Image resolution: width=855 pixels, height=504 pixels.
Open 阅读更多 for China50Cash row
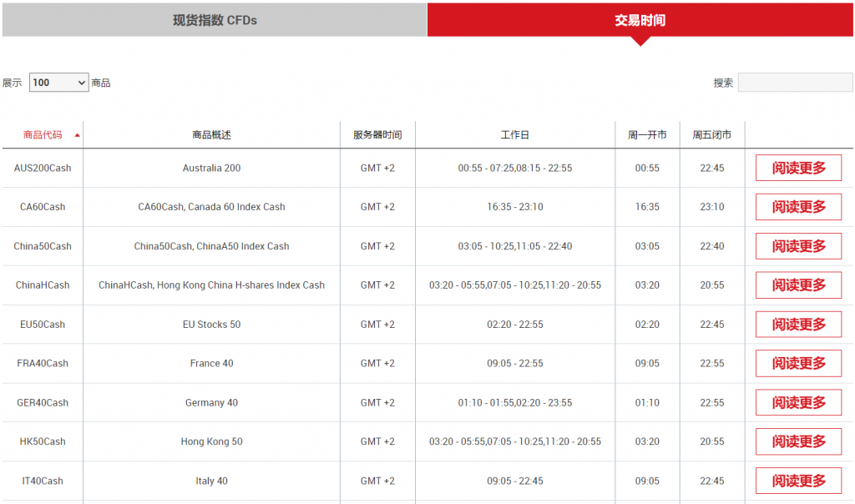point(798,246)
